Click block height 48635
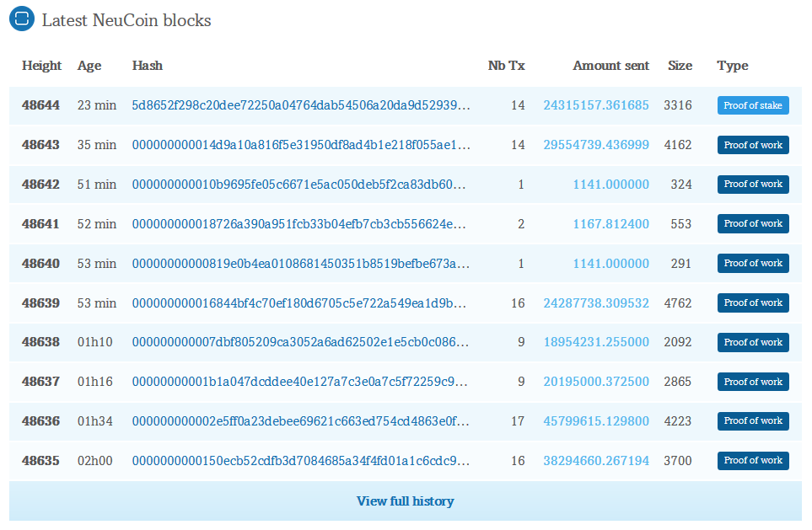Viewport: 812px width, 530px height. 41,461
